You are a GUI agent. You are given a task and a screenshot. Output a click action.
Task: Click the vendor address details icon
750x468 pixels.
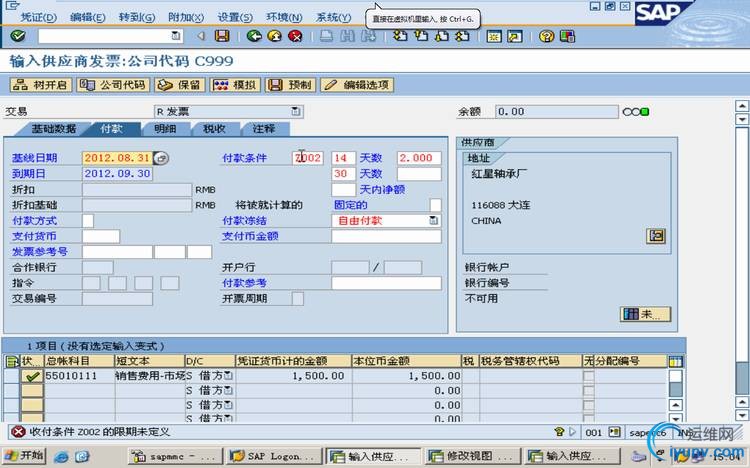[656, 235]
